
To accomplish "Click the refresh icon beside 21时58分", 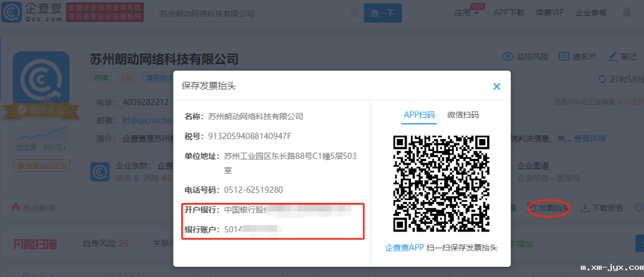I will (602, 79).
